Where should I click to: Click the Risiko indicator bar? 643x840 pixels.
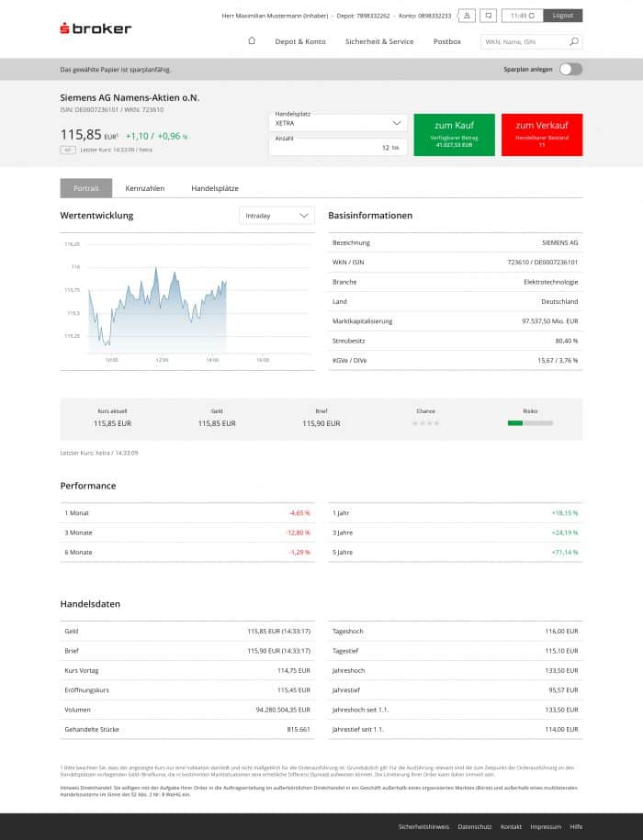pyautogui.click(x=531, y=423)
